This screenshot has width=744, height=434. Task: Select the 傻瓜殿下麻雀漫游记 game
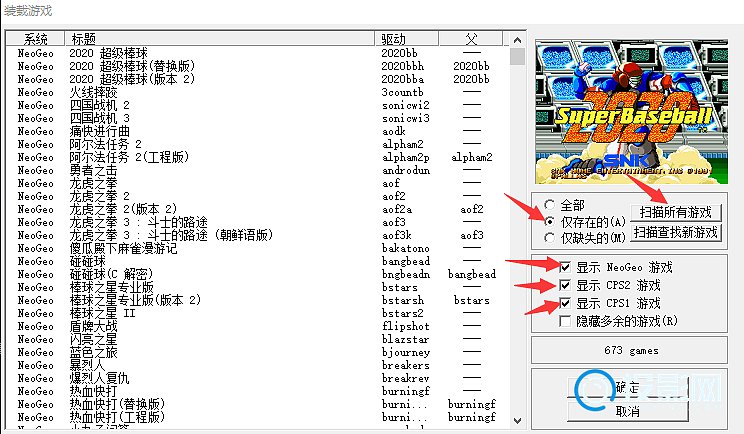pos(257,248)
